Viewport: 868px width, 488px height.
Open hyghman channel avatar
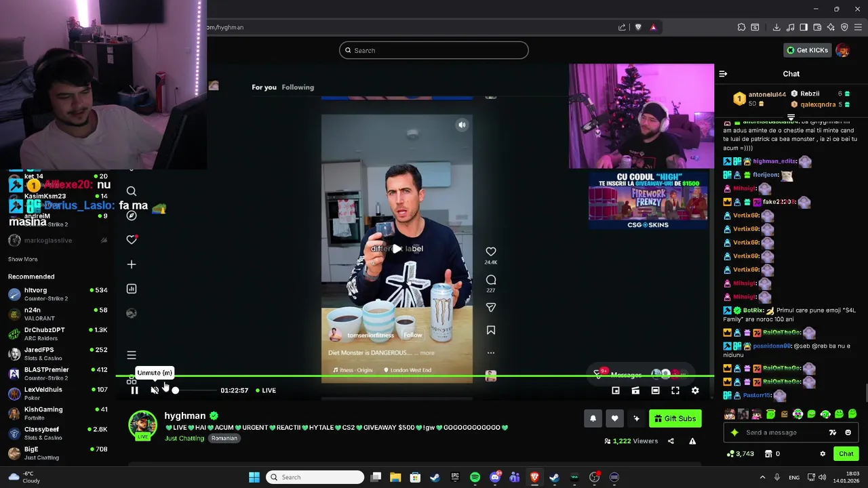[142, 425]
